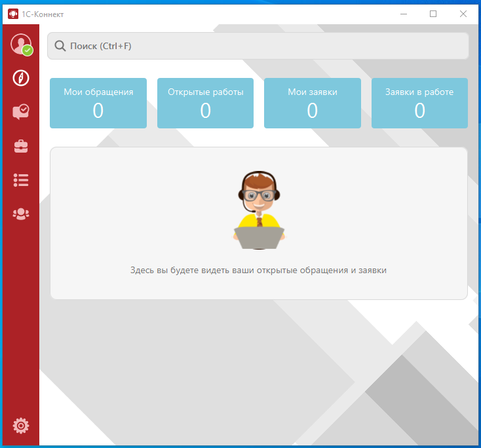Image resolution: width=481 pixels, height=448 pixels.
Task: Open the list view sidebar icon
Action: click(x=21, y=180)
